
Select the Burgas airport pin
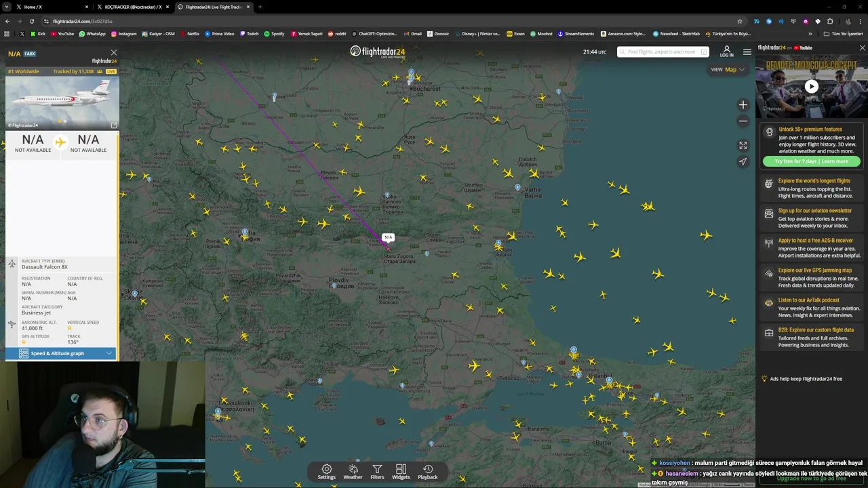[x=498, y=243]
